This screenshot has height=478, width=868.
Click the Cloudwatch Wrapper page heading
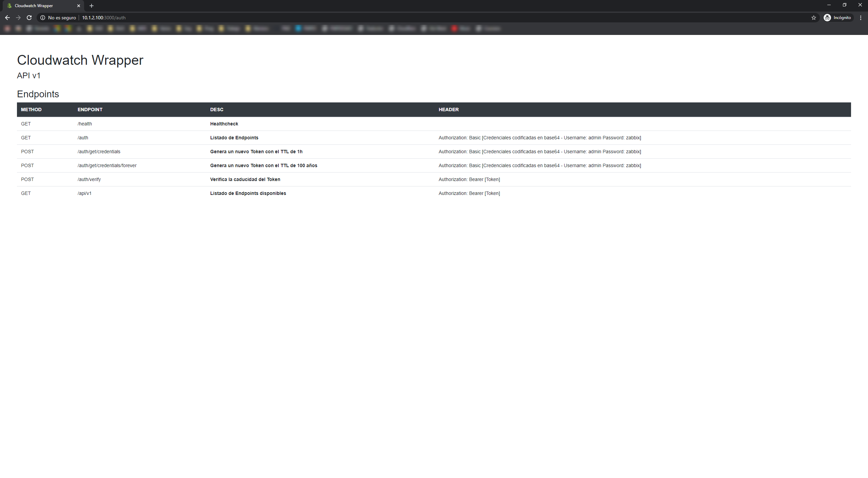80,60
